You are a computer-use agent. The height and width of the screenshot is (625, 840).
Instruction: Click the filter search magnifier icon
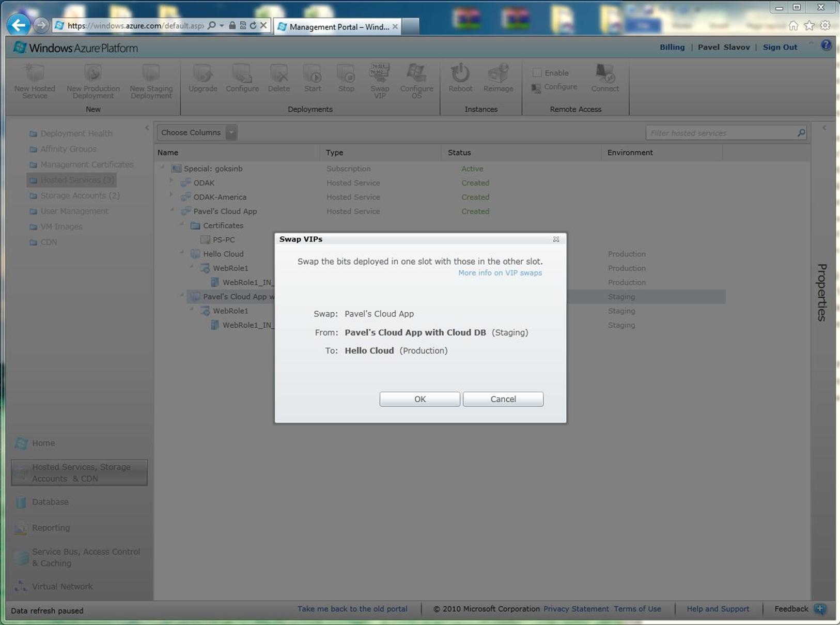point(801,133)
